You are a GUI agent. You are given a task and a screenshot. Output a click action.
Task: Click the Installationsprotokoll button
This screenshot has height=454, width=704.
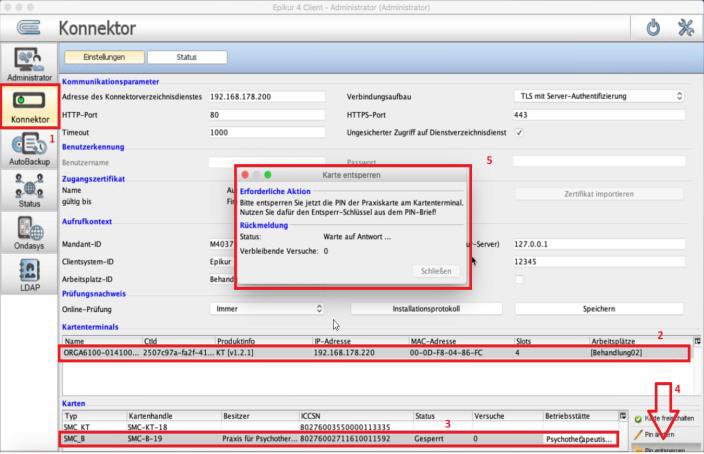[x=426, y=309]
